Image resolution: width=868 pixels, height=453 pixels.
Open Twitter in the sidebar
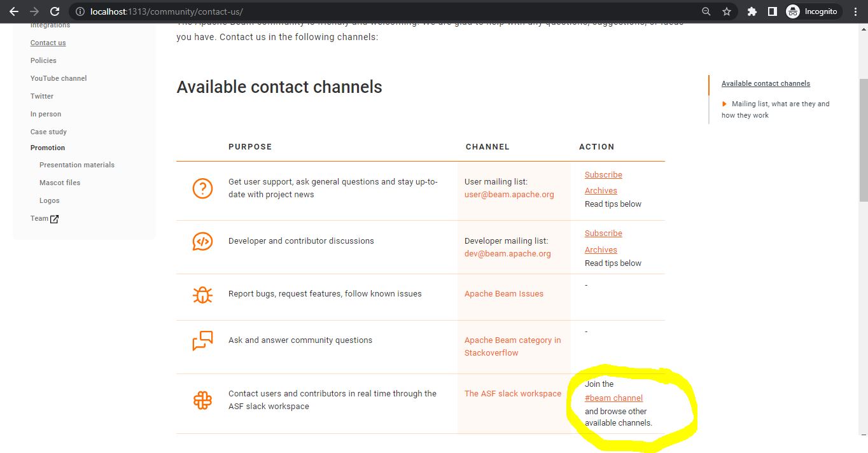(42, 96)
